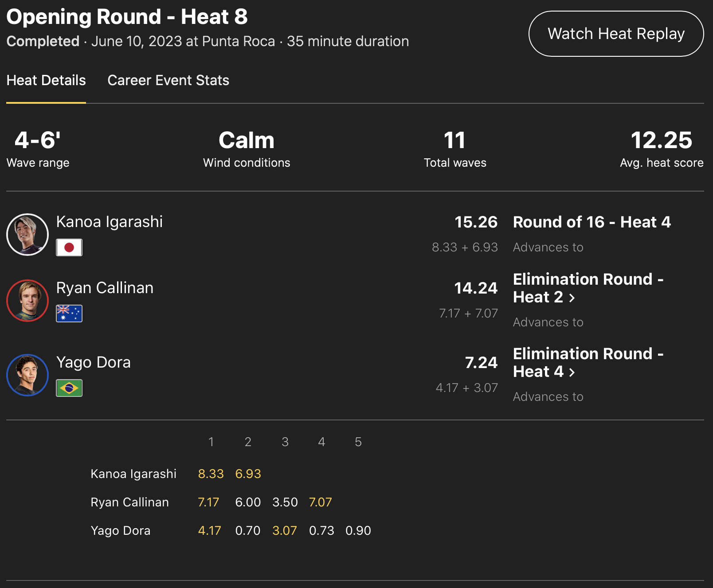Screen dimensions: 713x588
Task: Open Kanoa Igarashi's profile photo
Action: [x=27, y=235]
